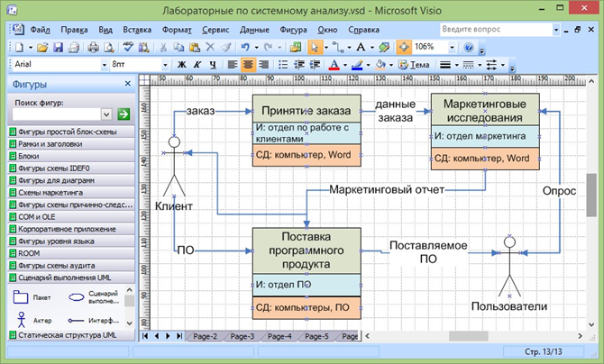This screenshot has width=604, height=364.
Task: Open the font color dropdown arrow
Action: [345, 65]
